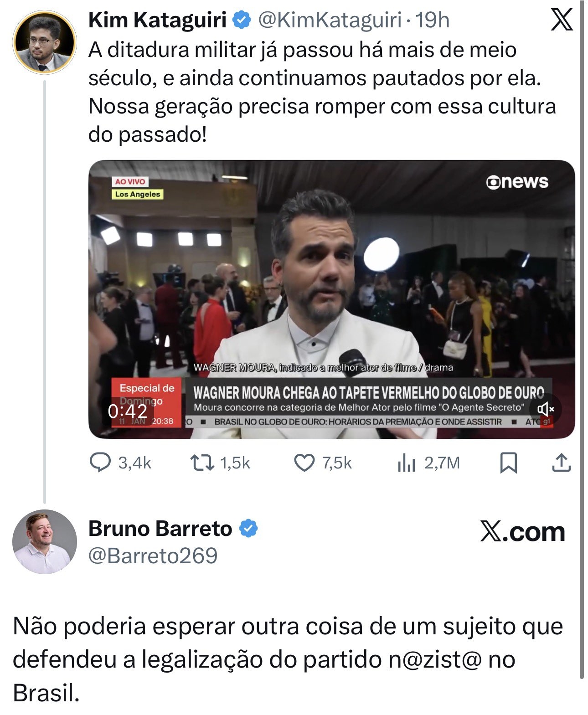The image size is (588, 715).
Task: Click the X logo at top right
Action: tap(562, 21)
